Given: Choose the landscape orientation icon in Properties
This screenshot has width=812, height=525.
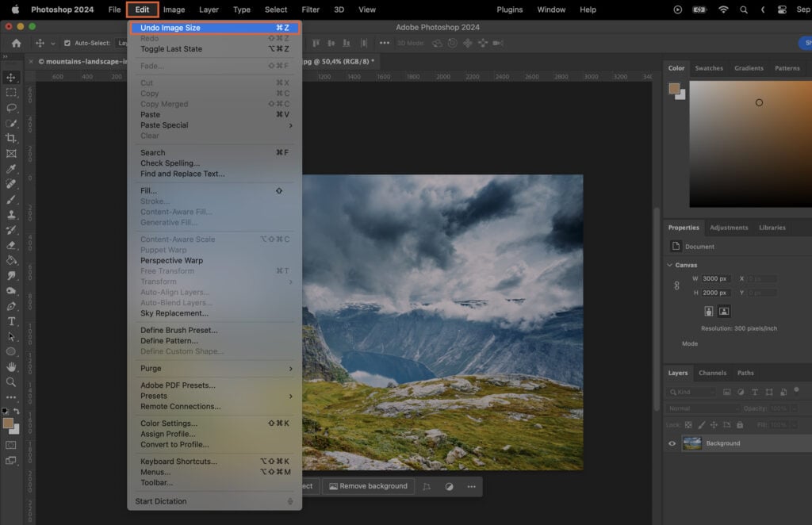Looking at the screenshot, I should 722,310.
